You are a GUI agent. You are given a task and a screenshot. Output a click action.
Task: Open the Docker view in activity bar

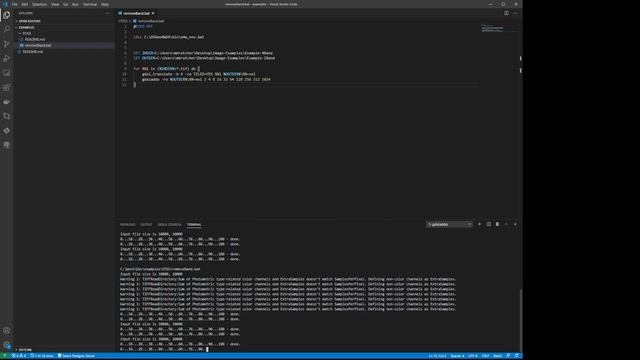(x=7, y=102)
